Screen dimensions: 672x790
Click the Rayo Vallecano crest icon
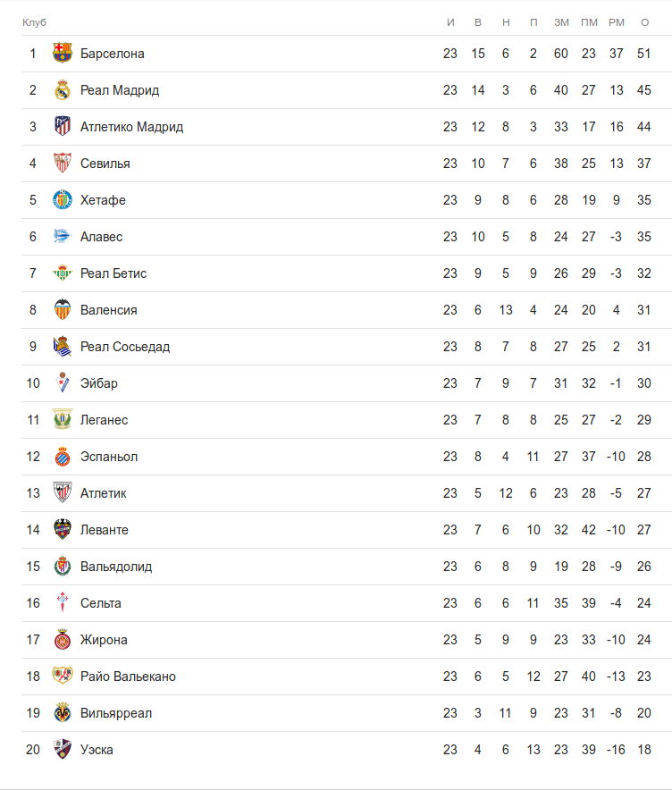[62, 677]
